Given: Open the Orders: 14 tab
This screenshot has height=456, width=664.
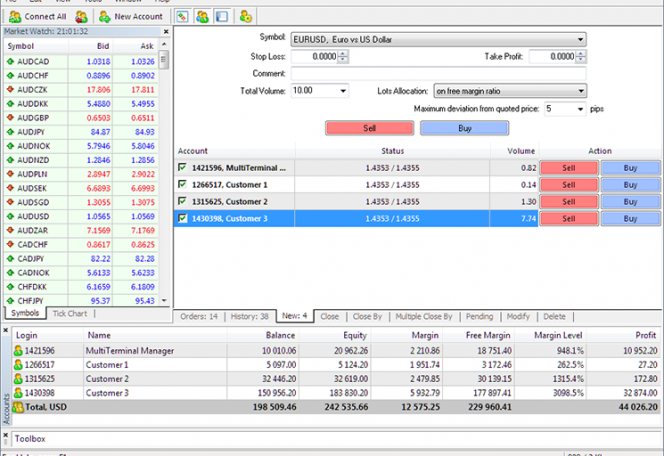Looking at the screenshot, I should coord(199,316).
